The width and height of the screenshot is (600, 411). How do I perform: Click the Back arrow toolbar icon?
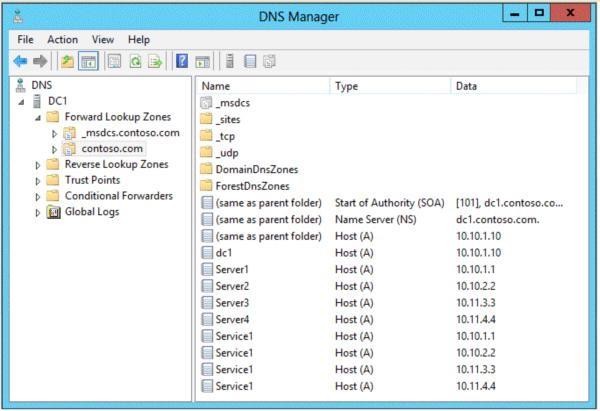[20, 61]
